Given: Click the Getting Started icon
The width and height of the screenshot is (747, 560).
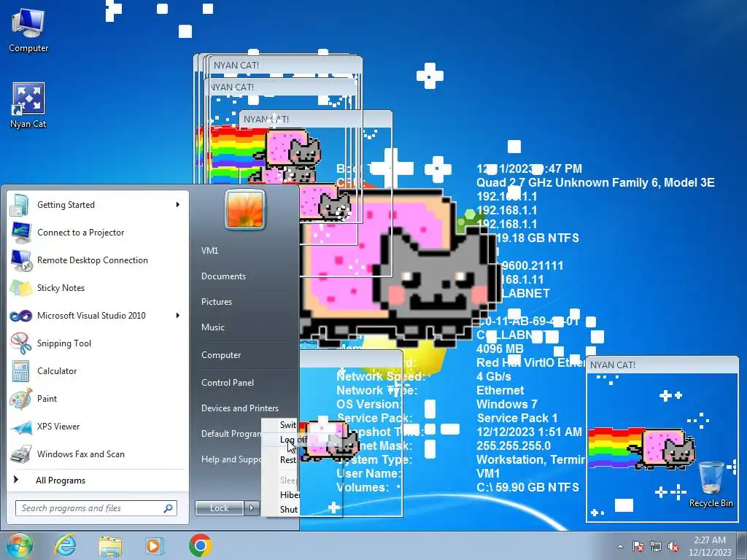Looking at the screenshot, I should (20, 205).
